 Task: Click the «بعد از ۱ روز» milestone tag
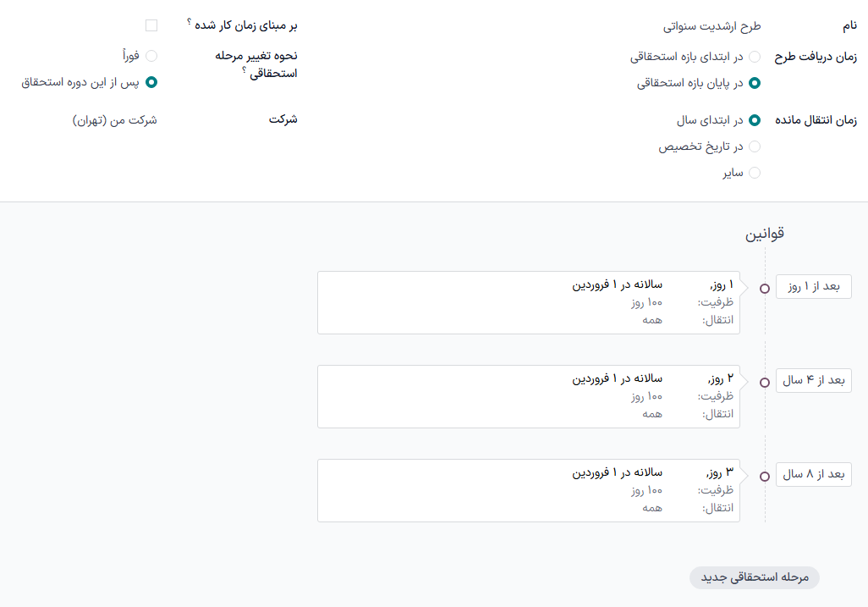pos(813,286)
